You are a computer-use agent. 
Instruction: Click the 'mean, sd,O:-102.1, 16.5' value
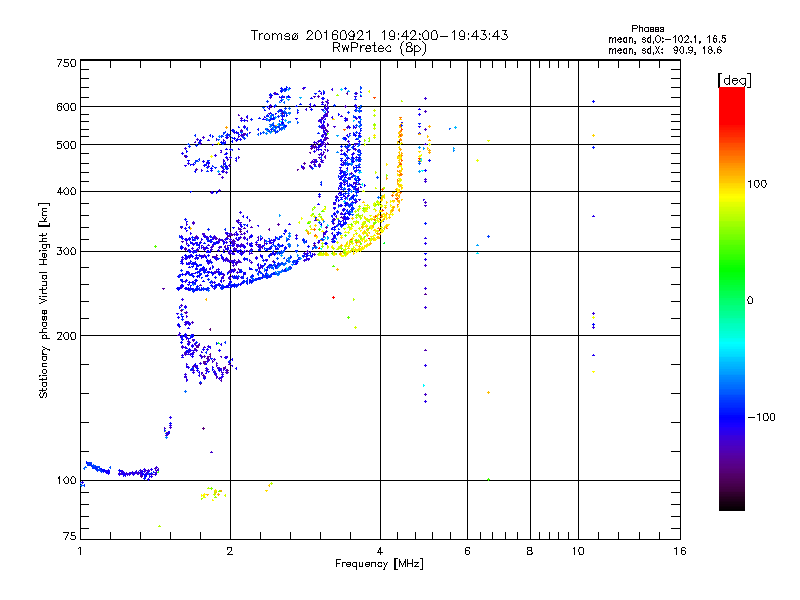pyautogui.click(x=667, y=39)
